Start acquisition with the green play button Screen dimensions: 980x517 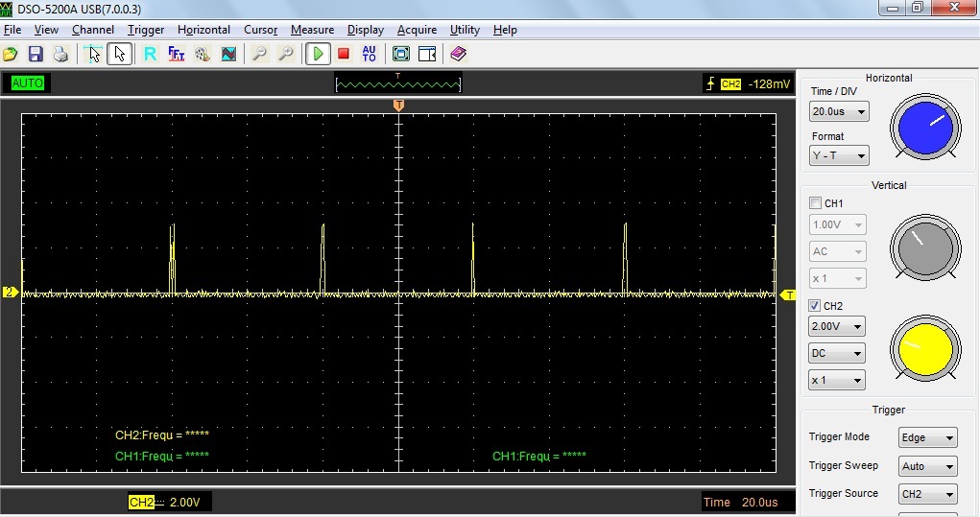coord(318,55)
